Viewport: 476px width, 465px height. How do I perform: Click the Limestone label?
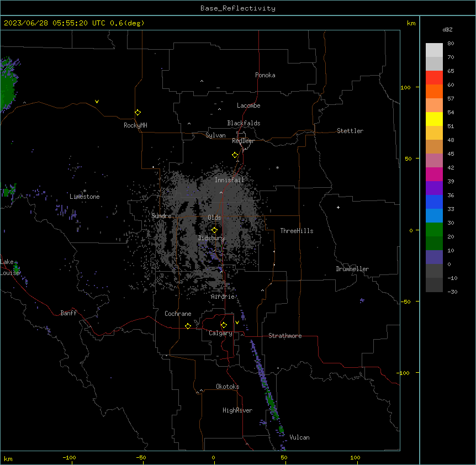(84, 197)
